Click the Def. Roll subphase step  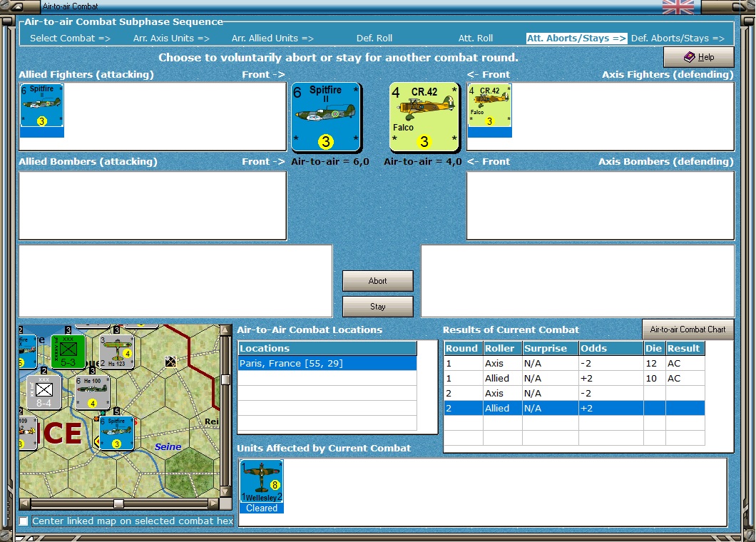point(374,38)
